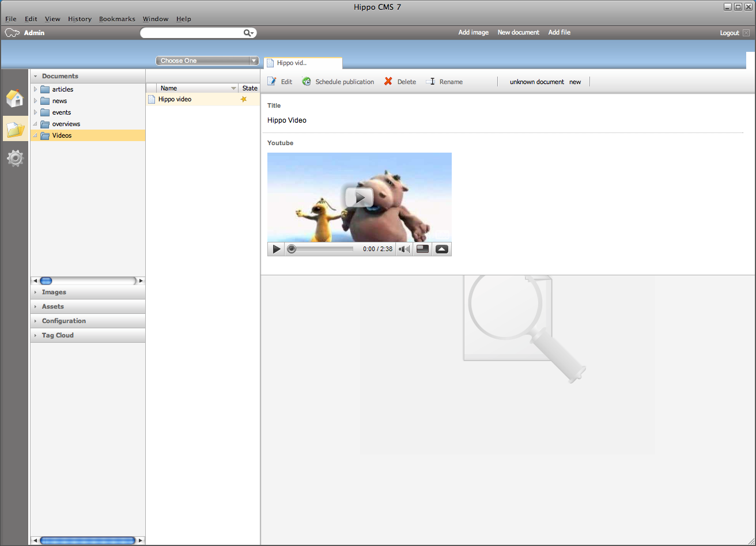This screenshot has height=546, width=756.
Task: Click the Edit document pencil icon
Action: click(272, 82)
